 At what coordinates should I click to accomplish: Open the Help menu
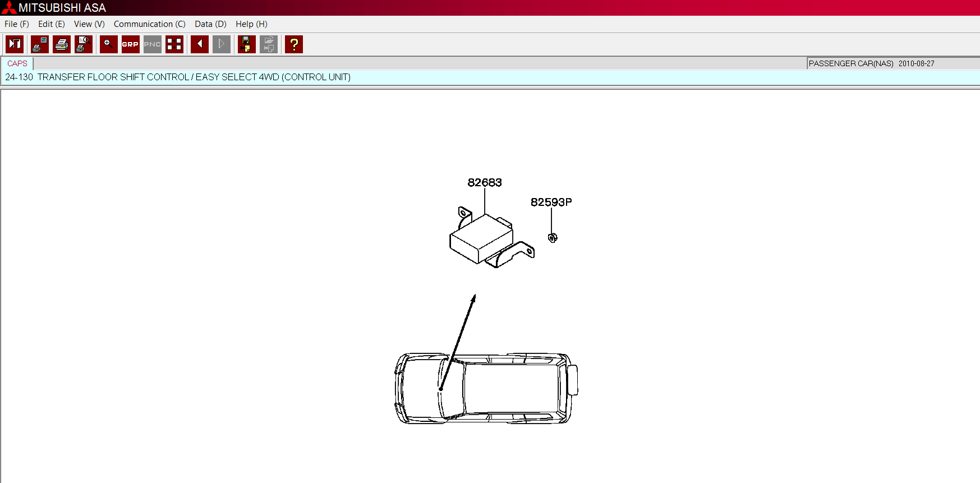click(x=251, y=24)
